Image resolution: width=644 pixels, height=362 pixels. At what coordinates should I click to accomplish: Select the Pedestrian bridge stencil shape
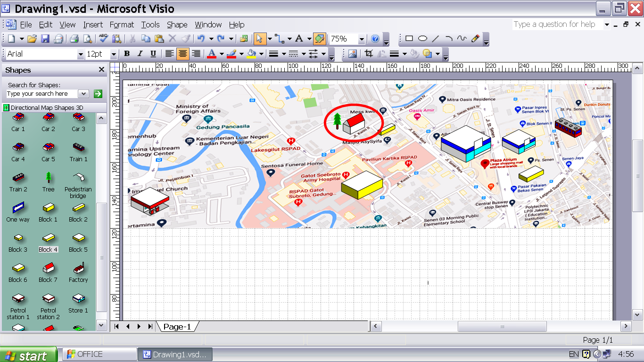pyautogui.click(x=78, y=185)
